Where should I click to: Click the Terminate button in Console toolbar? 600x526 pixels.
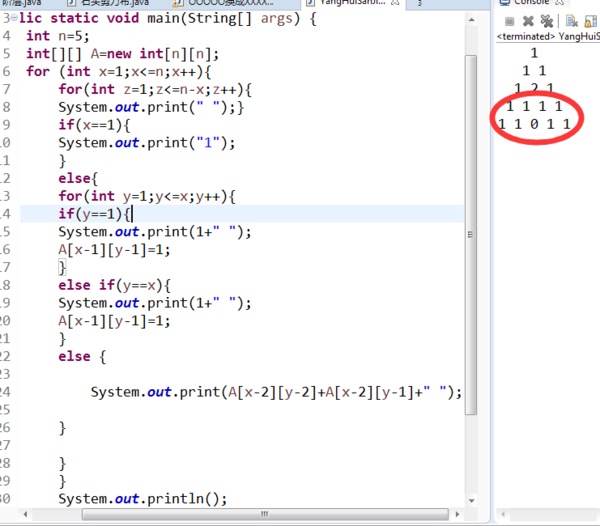(510, 20)
